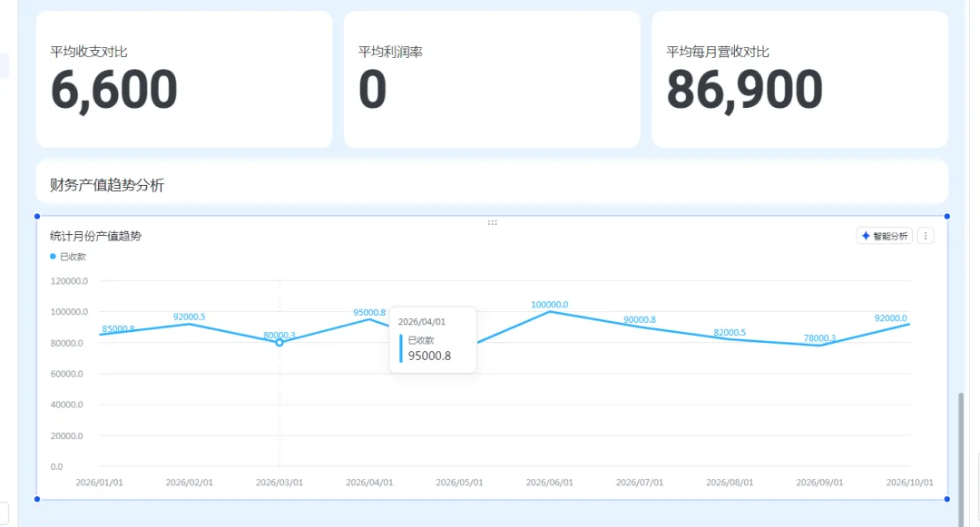Viewport: 980px width, 527px height.
Task: Click the x-axis label 2026/06/01
Action: [x=549, y=483]
